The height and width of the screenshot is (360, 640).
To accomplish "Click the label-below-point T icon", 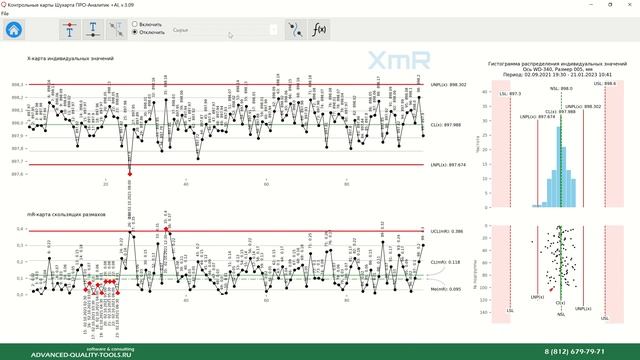I will [93, 29].
